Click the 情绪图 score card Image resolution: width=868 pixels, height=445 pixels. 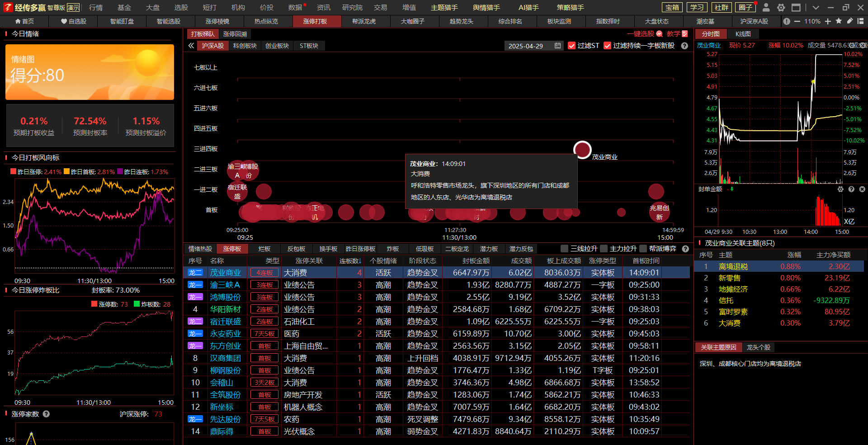[x=90, y=72]
